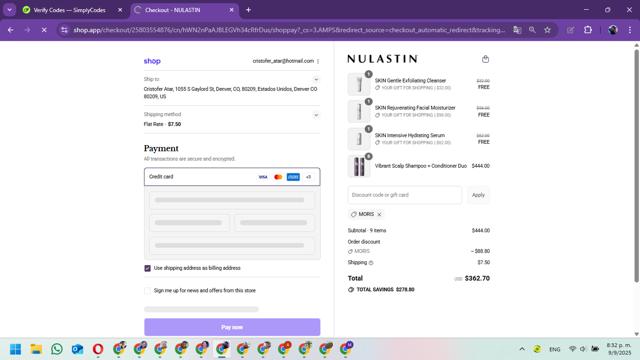Select the Credit card payment option
Viewport: 640px width, 360px height.
click(x=232, y=177)
